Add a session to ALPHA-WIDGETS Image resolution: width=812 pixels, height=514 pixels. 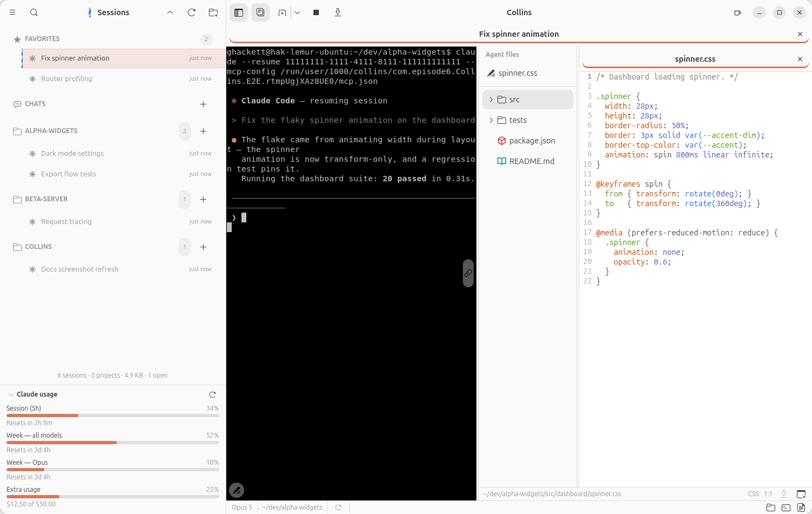tap(204, 131)
